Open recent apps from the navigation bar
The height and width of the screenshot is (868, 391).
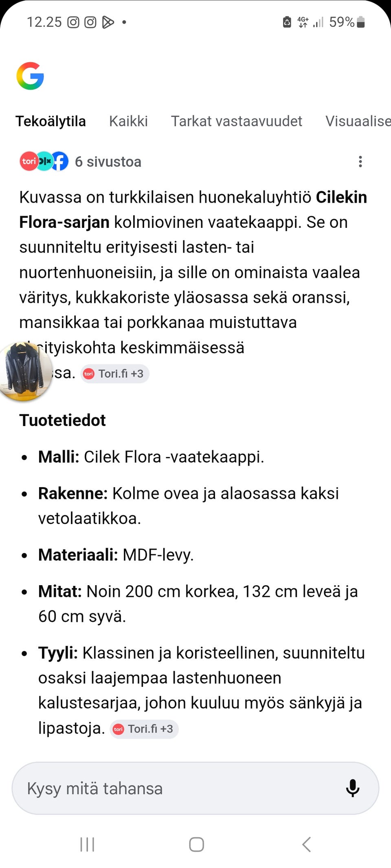coord(87,844)
